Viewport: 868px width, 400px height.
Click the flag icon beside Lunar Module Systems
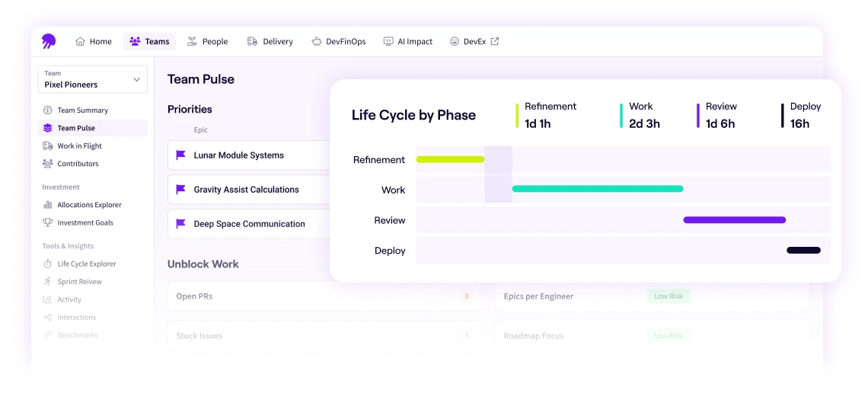180,155
